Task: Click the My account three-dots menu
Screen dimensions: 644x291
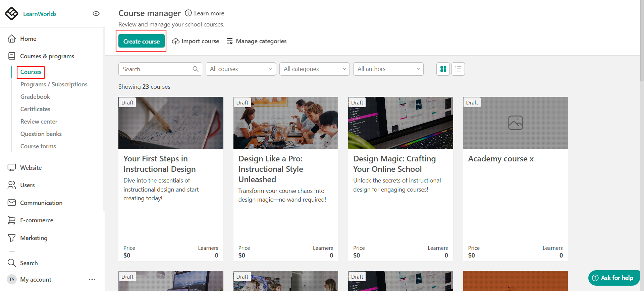Action: pyautogui.click(x=92, y=279)
